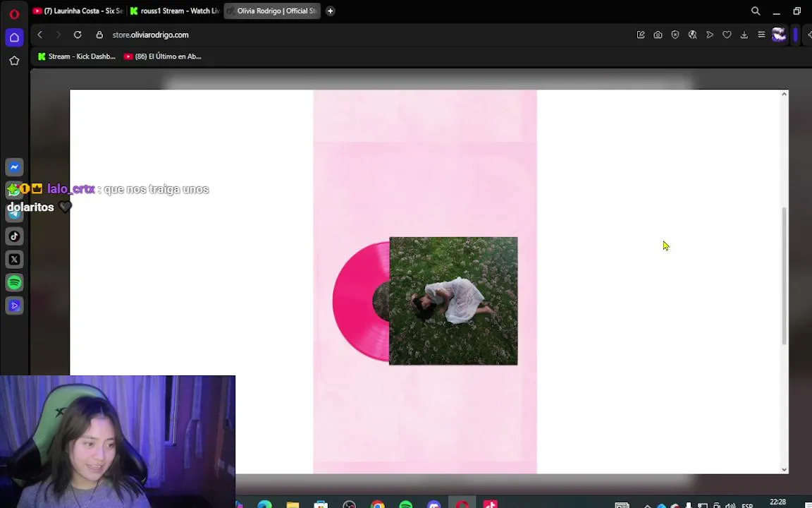Screen dimensions: 812x508
Task: Open Easy Setup sliders icon
Action: [x=761, y=35]
